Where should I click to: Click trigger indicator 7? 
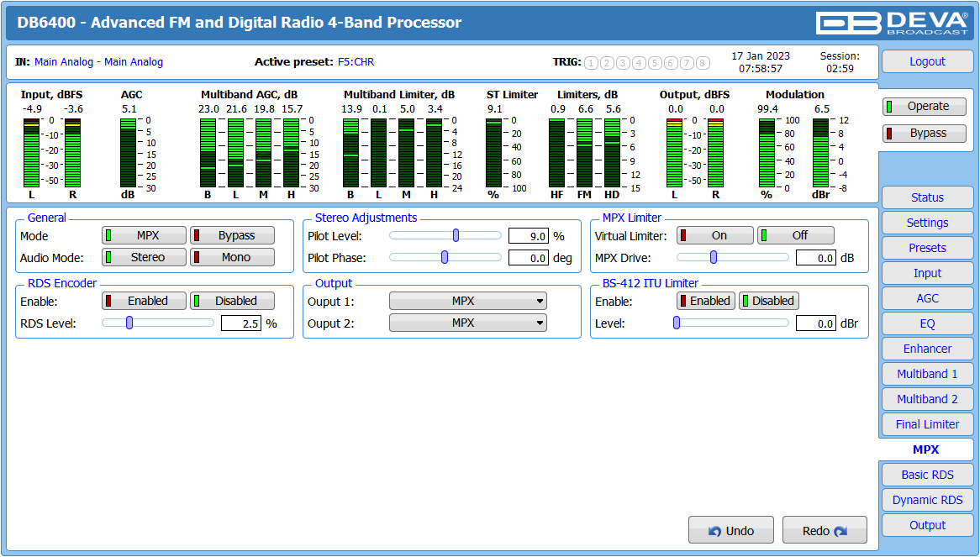click(687, 62)
